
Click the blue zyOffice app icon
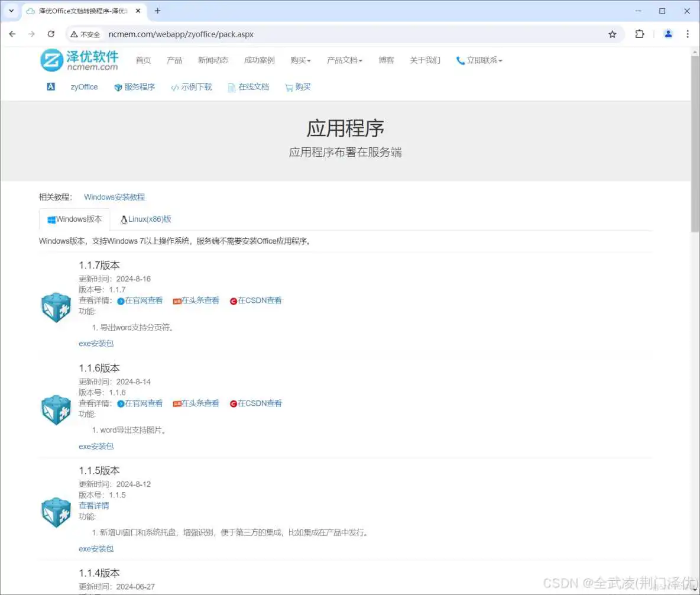point(50,87)
